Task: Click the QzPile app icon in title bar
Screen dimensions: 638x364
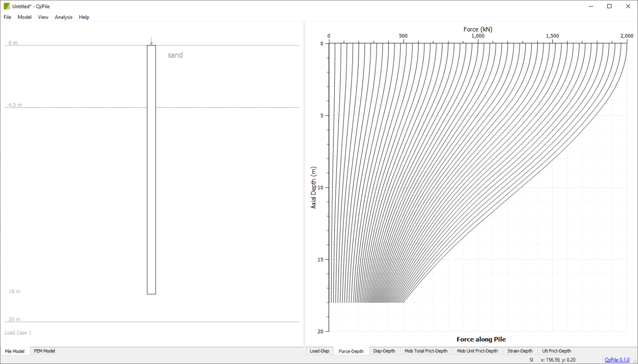Action: click(7, 6)
